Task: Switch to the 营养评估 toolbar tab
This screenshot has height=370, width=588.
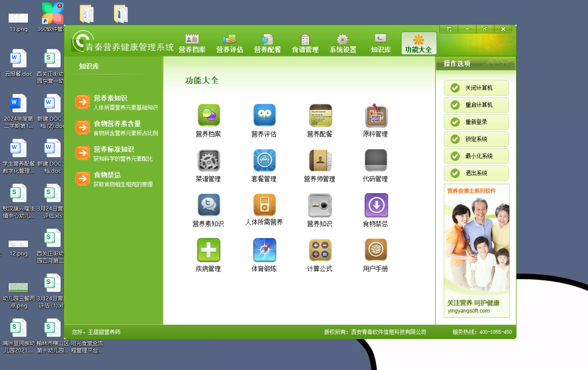Action: pos(230,43)
